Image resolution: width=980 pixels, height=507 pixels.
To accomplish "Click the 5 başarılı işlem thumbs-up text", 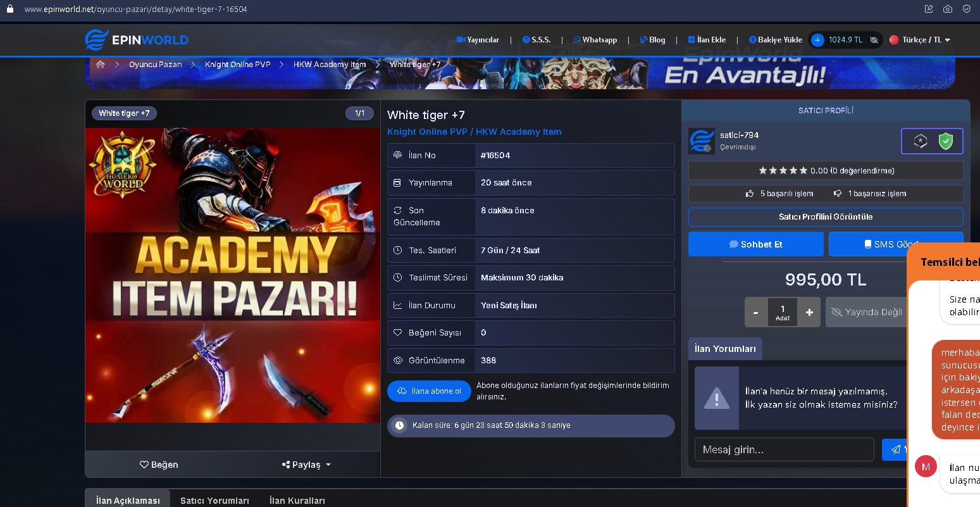I will click(x=779, y=194).
